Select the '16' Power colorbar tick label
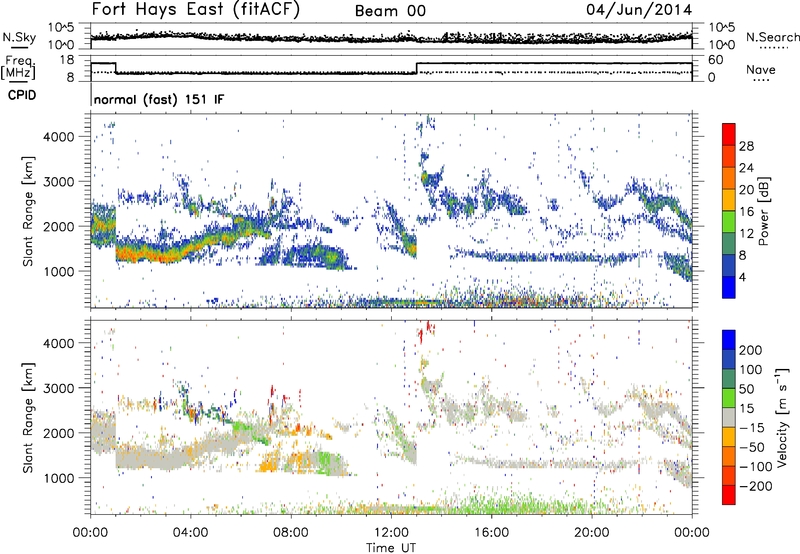Screen dimensions: 800x554 746,212
